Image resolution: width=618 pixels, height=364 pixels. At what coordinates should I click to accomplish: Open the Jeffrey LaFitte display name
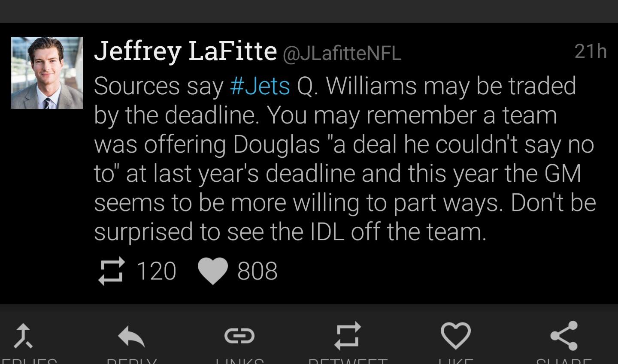(x=185, y=51)
